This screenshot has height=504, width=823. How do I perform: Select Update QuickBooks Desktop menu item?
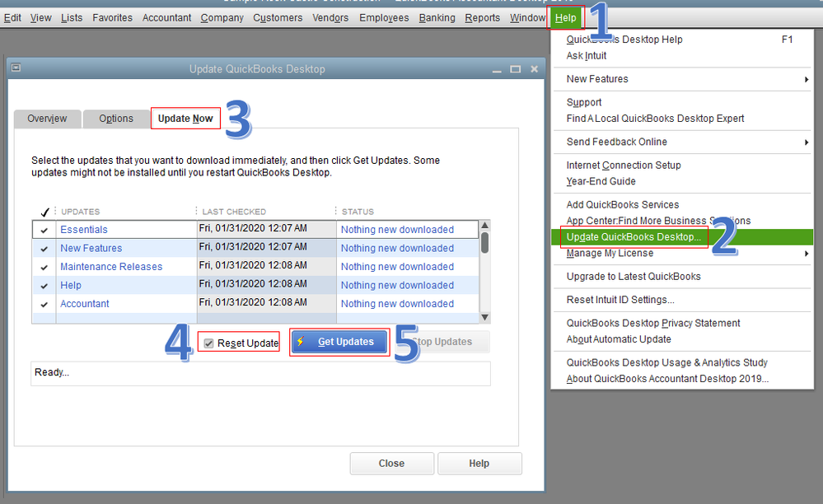pos(682,237)
